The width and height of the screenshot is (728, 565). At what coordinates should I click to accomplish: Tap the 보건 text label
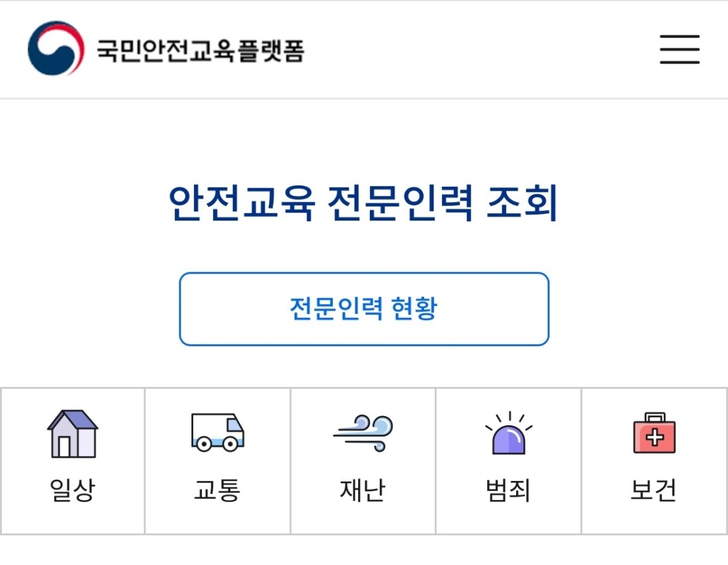(653, 489)
